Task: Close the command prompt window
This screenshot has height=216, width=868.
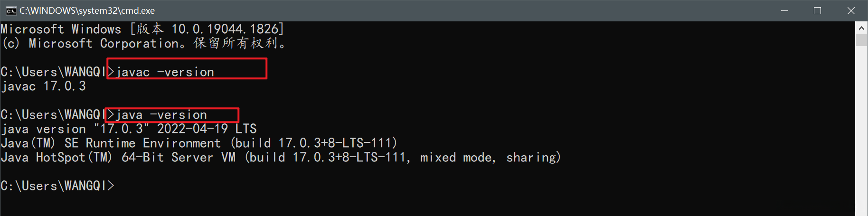Action: click(x=851, y=10)
